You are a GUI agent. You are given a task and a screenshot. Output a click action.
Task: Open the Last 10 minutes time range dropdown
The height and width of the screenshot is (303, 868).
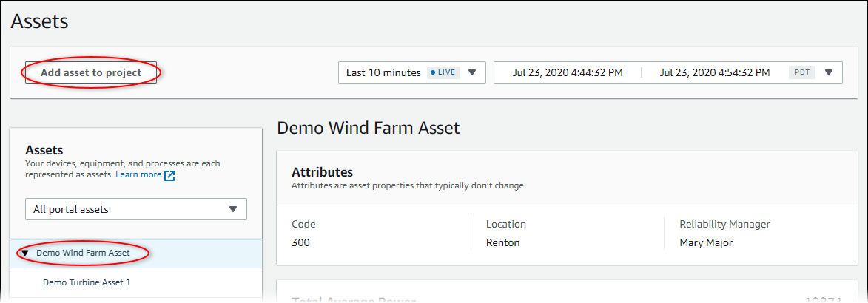click(383, 72)
